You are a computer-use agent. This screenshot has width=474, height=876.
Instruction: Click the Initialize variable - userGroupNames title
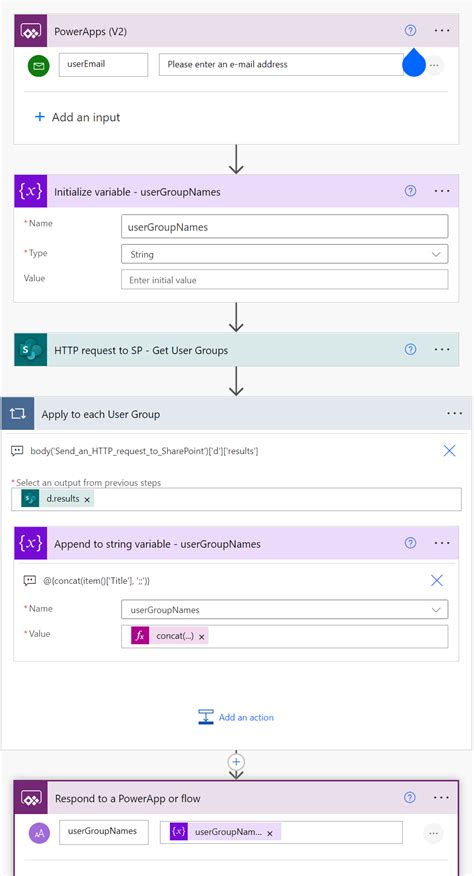[x=138, y=192]
